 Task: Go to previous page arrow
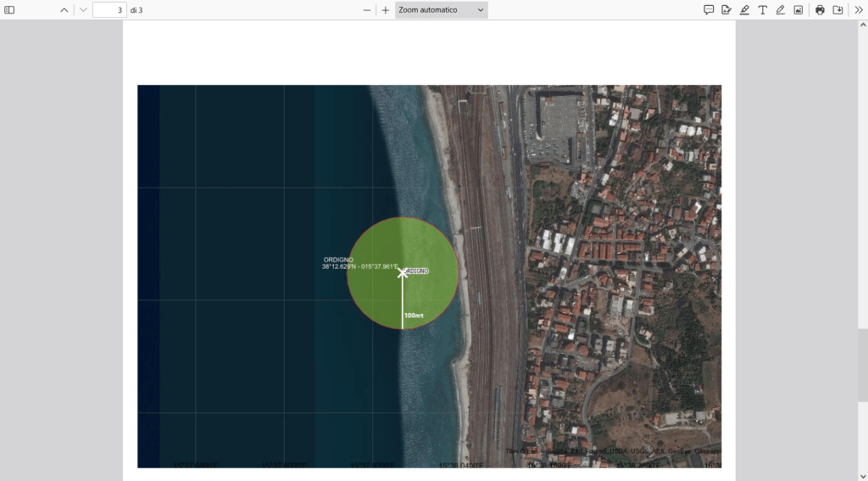pos(64,10)
